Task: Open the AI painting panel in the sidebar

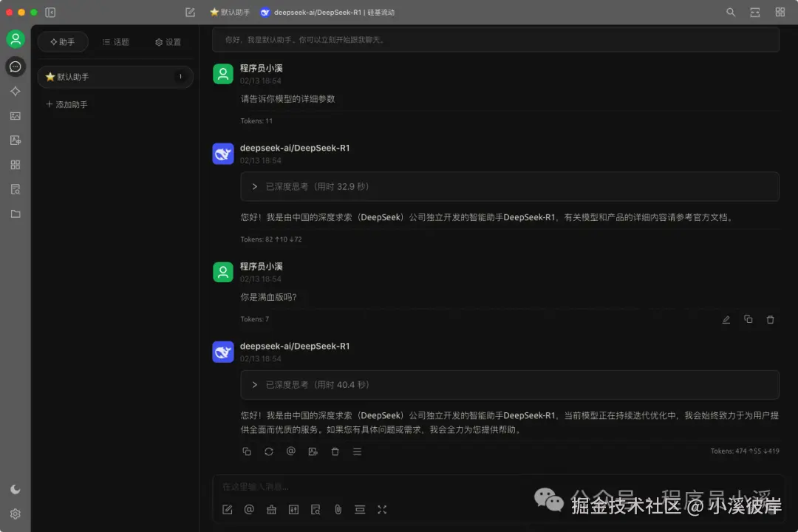Action: pos(15,116)
